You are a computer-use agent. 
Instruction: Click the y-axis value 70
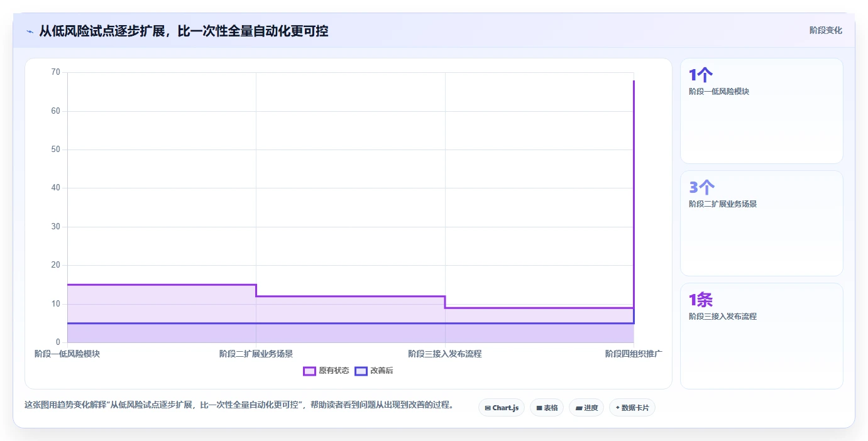point(56,72)
